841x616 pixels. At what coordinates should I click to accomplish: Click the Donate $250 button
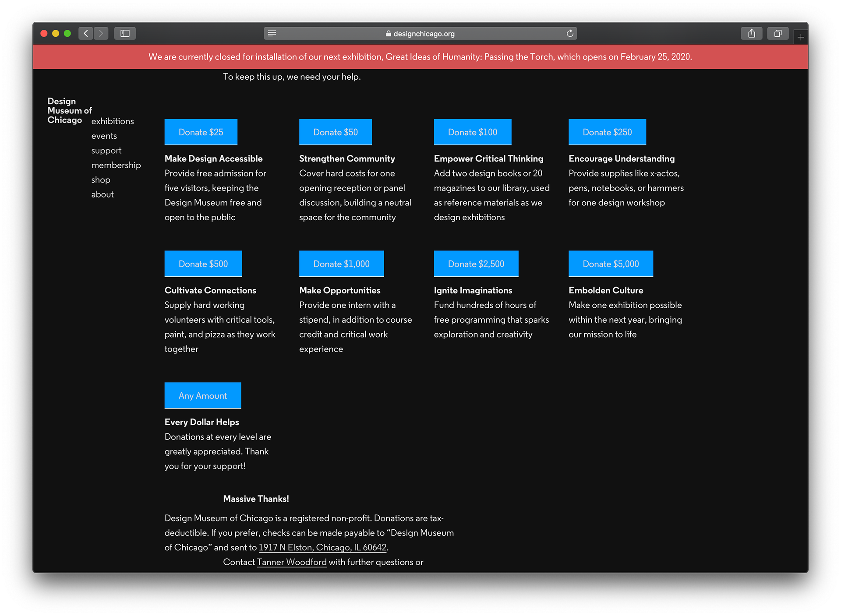pos(607,132)
